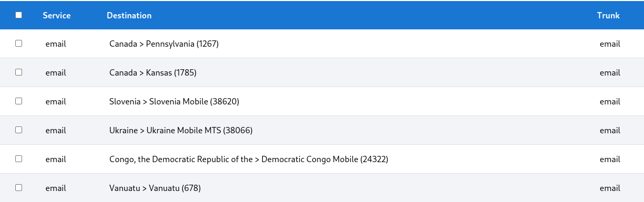Viewport: 644px width, 202px height.
Task: Sort by the Service column header
Action: 57,15
